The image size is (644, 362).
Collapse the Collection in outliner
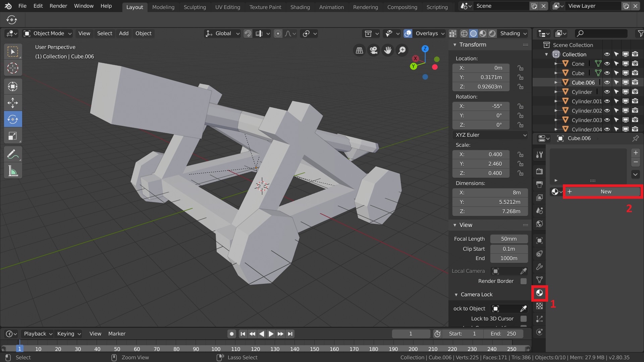(x=546, y=54)
